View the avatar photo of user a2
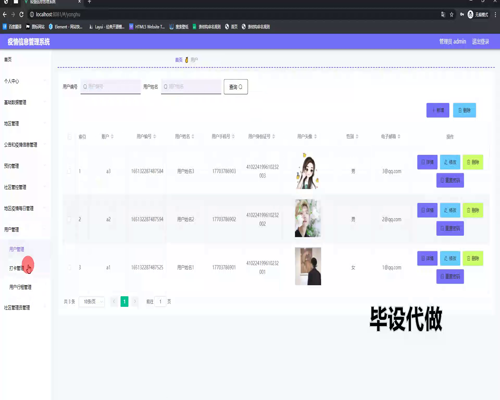Screen dimensions: 500x400 [x=308, y=218]
